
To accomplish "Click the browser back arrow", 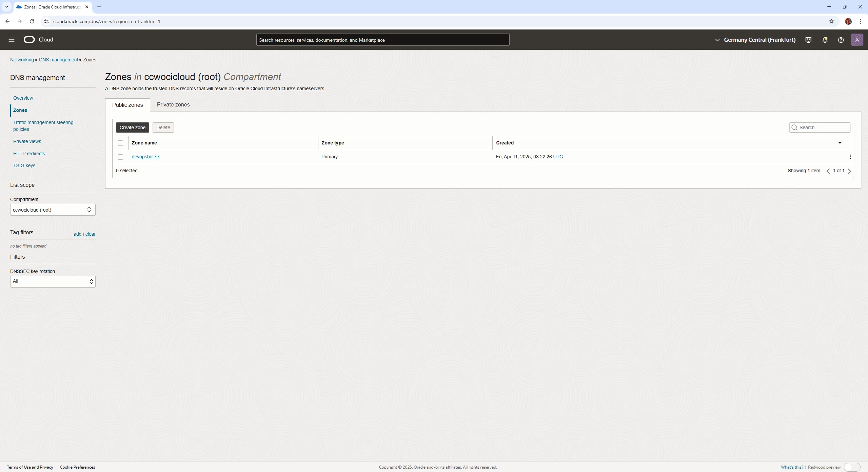I will click(7, 21).
